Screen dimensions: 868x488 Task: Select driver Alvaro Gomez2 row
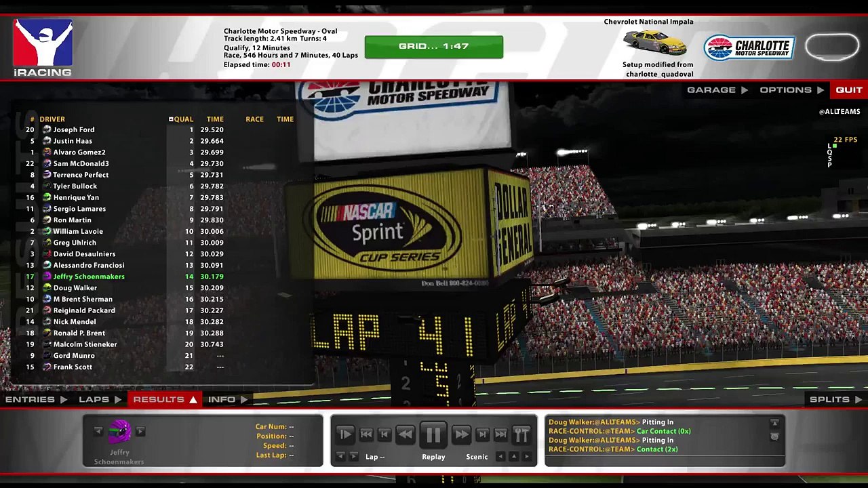tap(125, 152)
